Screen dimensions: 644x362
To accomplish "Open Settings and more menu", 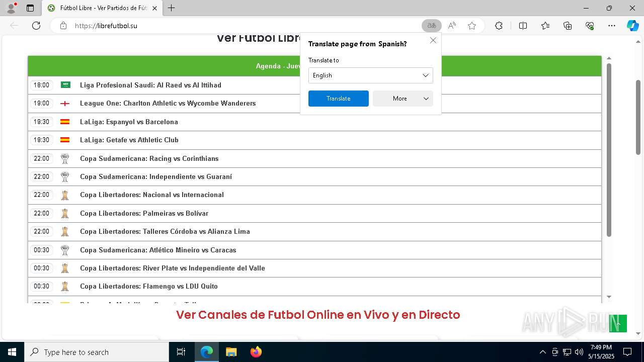I will coord(612,26).
